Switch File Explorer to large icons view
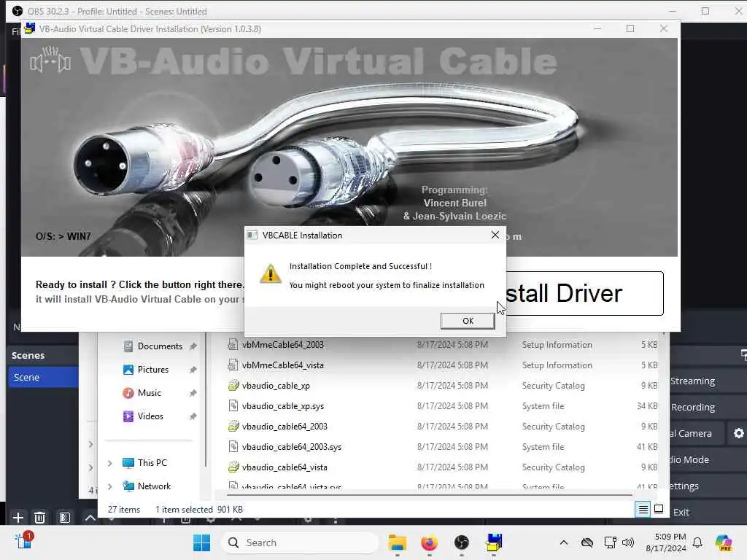The image size is (747, 560). coord(659,509)
